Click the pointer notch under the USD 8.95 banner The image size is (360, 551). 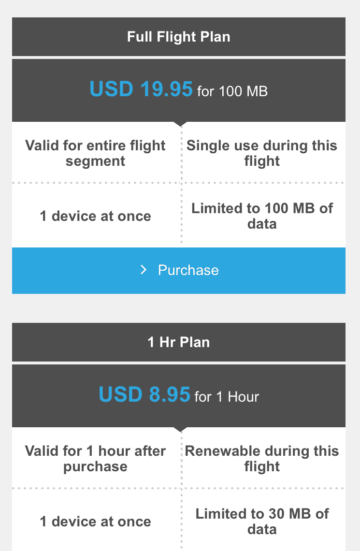(180, 429)
